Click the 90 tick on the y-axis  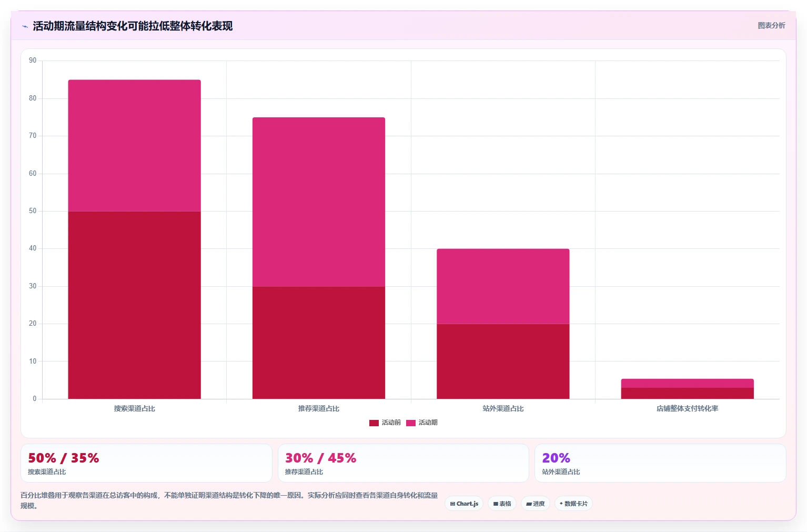pyautogui.click(x=33, y=61)
